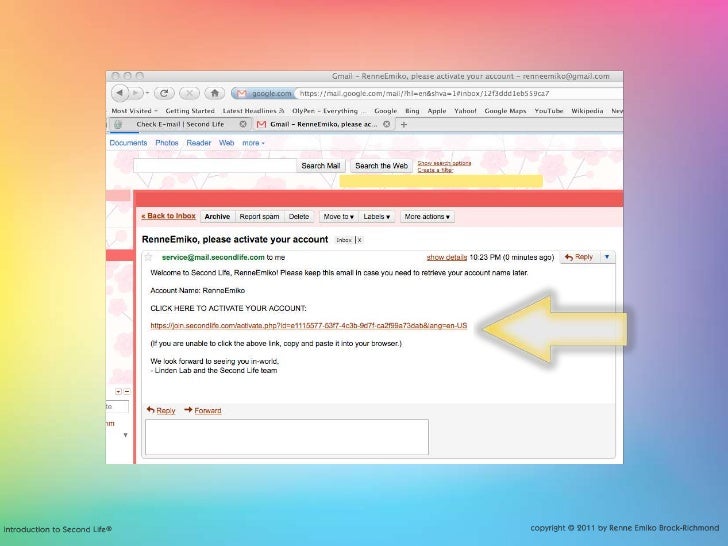Switch to Check E-mail Second Life tab
Screen dimensions: 728x546
click(x=180, y=124)
